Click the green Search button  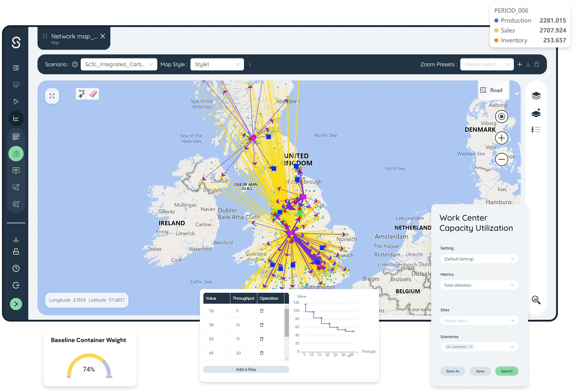pyautogui.click(x=506, y=371)
